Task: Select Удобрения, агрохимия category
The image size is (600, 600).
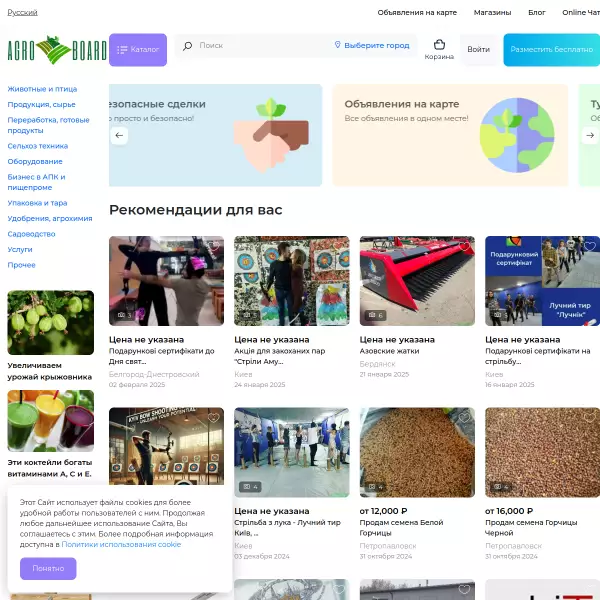Action: 50,218
